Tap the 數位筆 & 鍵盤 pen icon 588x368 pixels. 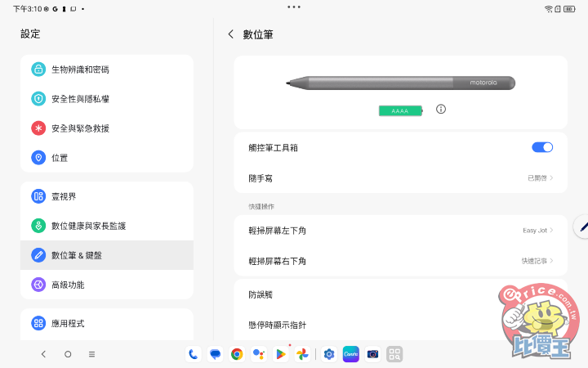(x=38, y=255)
